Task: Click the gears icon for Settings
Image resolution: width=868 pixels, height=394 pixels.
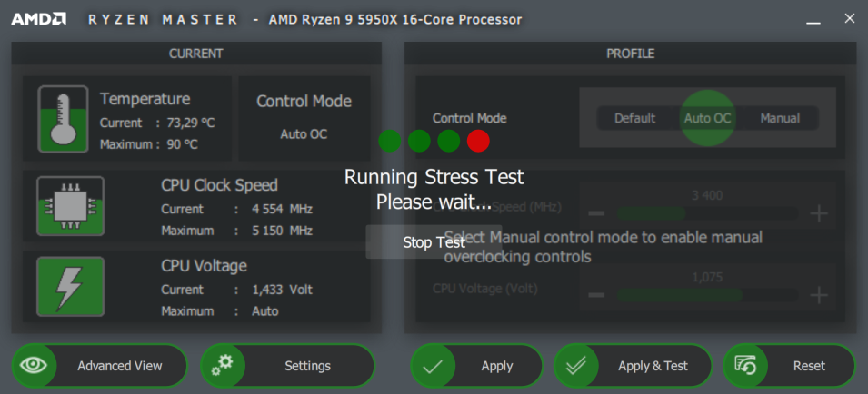Action: point(223,366)
